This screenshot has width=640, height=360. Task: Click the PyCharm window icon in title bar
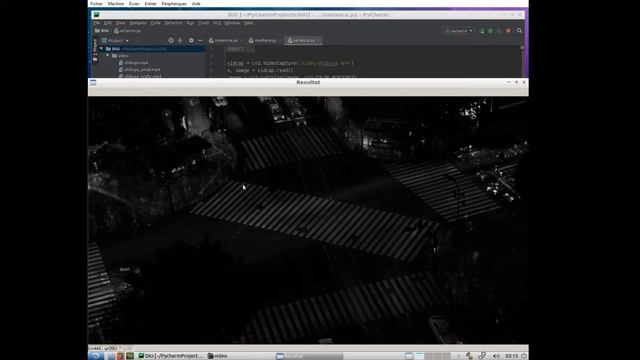click(x=96, y=15)
